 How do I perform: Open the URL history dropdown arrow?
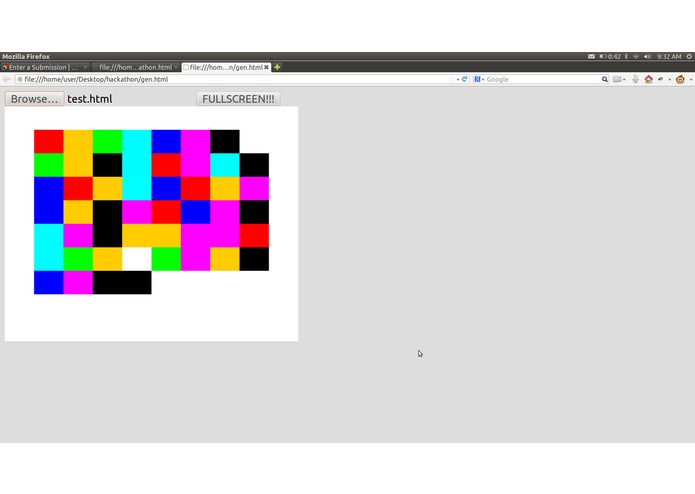(x=458, y=79)
